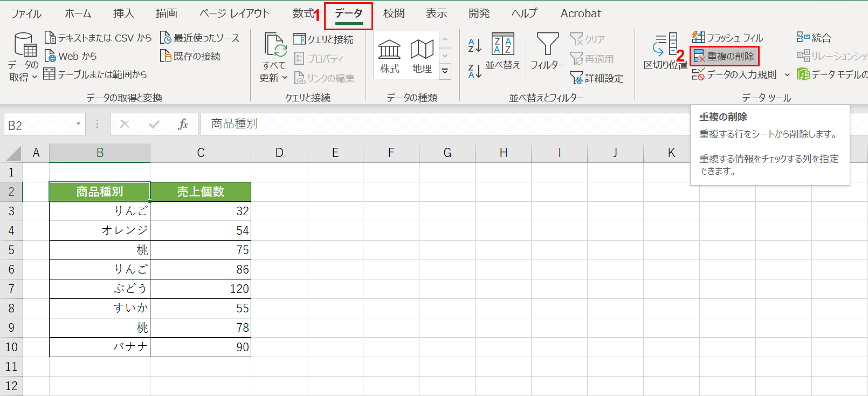Switch to the 開発 tab
Screen dimensions: 868x396
click(479, 13)
